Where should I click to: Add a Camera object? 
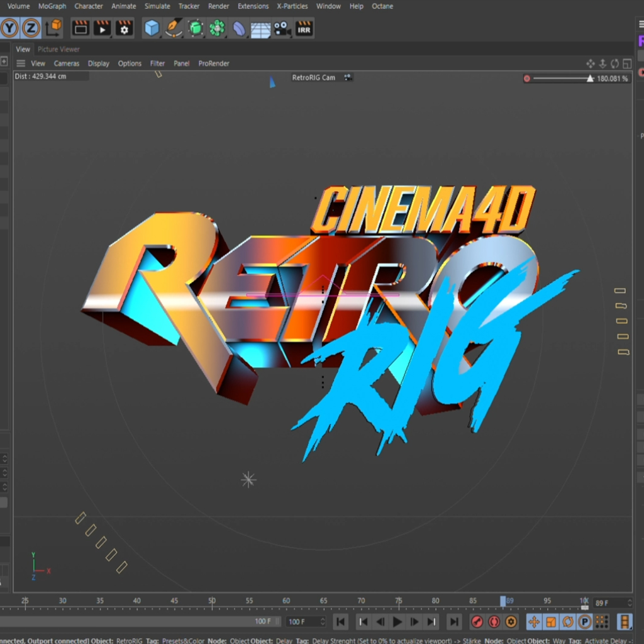point(282,28)
